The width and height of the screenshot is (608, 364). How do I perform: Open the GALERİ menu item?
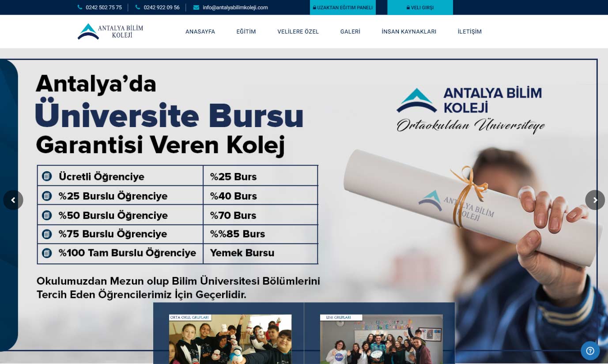click(x=350, y=32)
